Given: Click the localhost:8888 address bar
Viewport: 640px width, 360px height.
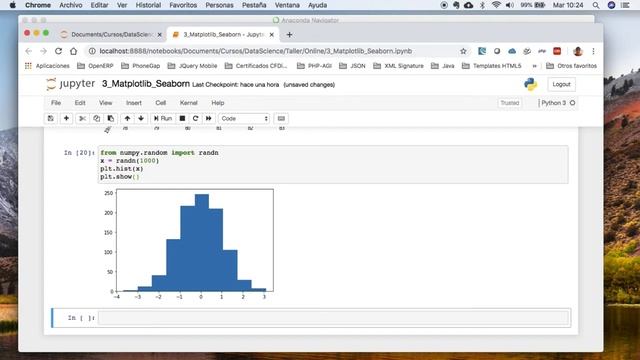Looking at the screenshot, I should point(255,51).
